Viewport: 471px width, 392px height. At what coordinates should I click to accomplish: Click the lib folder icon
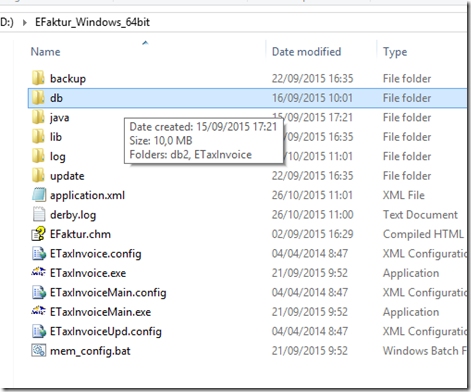coord(38,136)
